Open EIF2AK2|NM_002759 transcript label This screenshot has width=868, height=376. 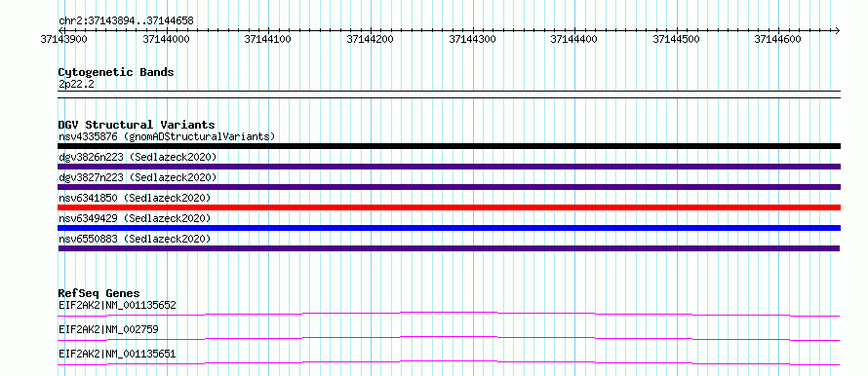[x=108, y=329]
